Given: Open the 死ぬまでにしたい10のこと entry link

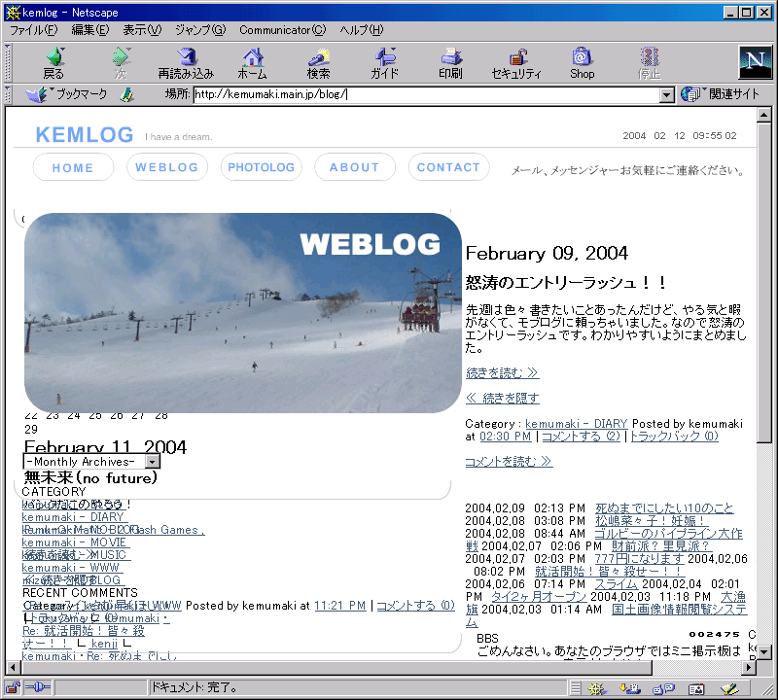Looking at the screenshot, I should [x=664, y=508].
